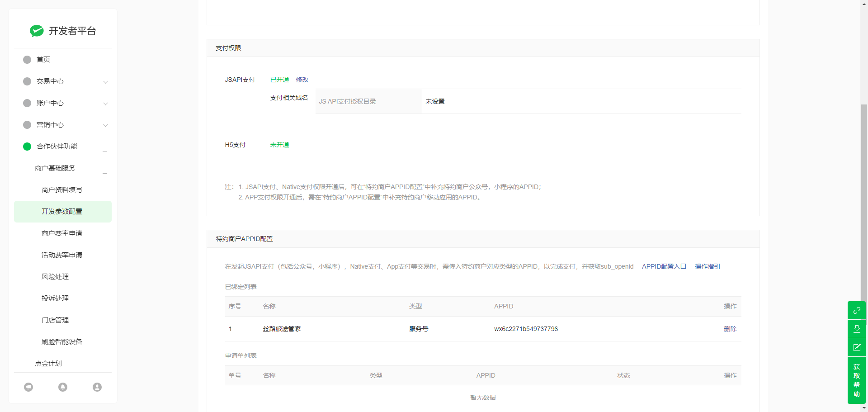Screen dimensions: 868x412
Task: Click the green edit feedback icon
Action: (857, 347)
